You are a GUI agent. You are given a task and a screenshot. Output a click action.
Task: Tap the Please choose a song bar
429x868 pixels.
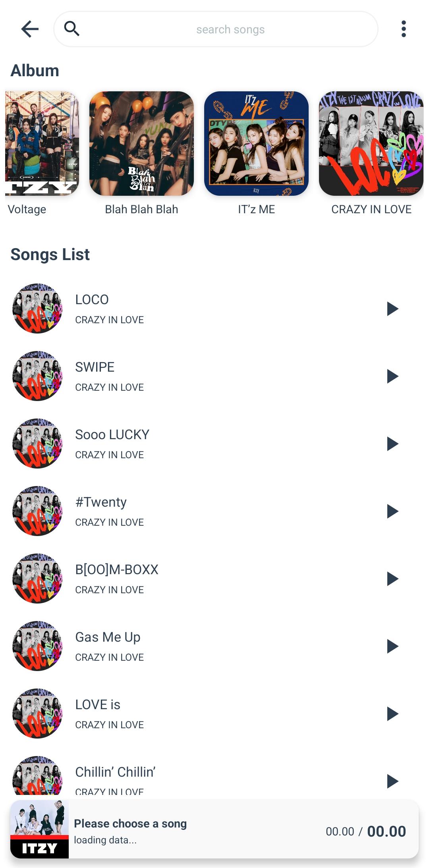(214, 829)
